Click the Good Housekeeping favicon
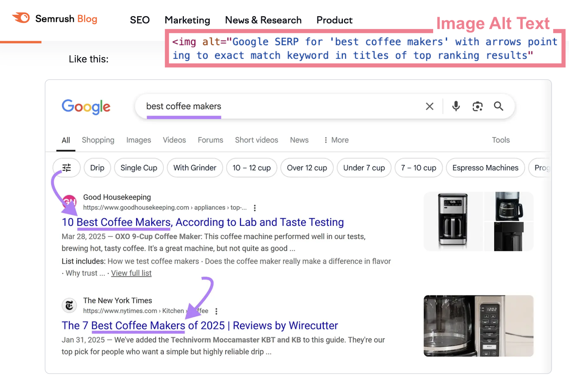Viewport: 569px width, 392px height. pyautogui.click(x=69, y=202)
